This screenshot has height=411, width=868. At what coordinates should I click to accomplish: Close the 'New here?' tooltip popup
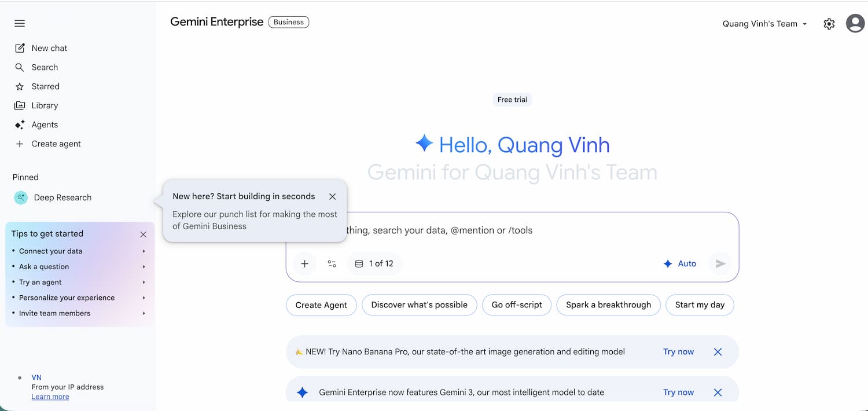332,197
